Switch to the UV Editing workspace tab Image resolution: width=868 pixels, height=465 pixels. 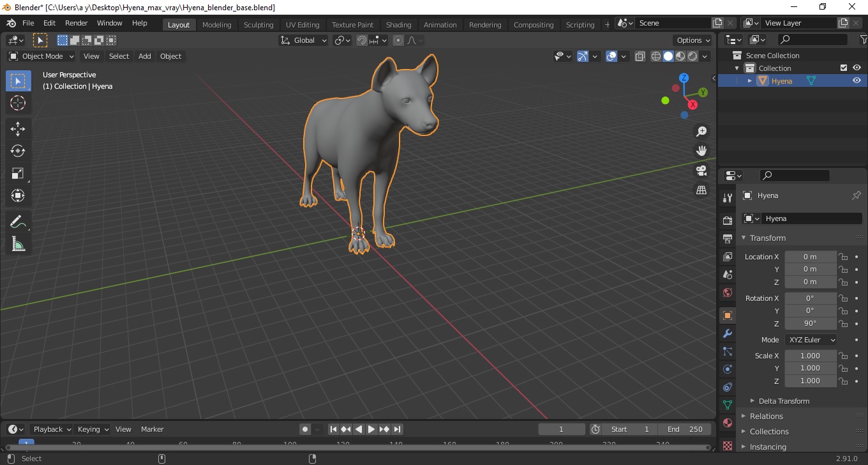pyautogui.click(x=303, y=25)
